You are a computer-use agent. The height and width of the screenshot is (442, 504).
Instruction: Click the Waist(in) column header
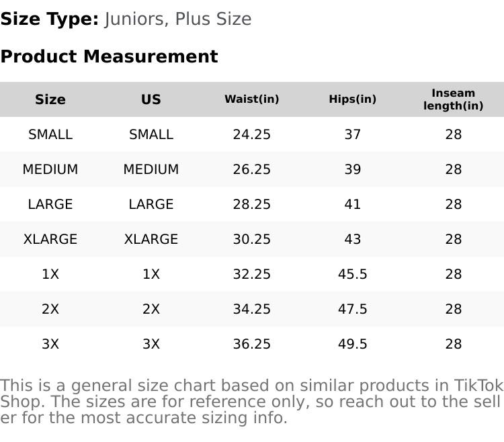pyautogui.click(x=252, y=99)
